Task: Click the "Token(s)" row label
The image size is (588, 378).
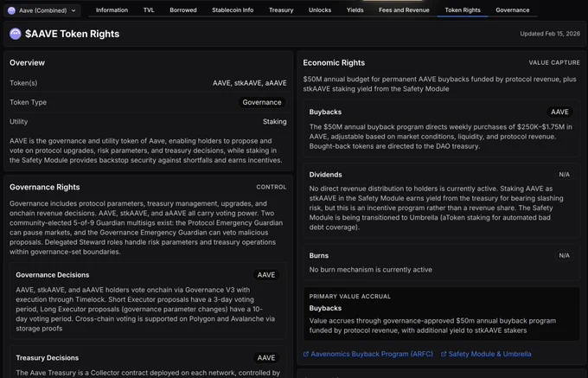Action: click(x=23, y=83)
